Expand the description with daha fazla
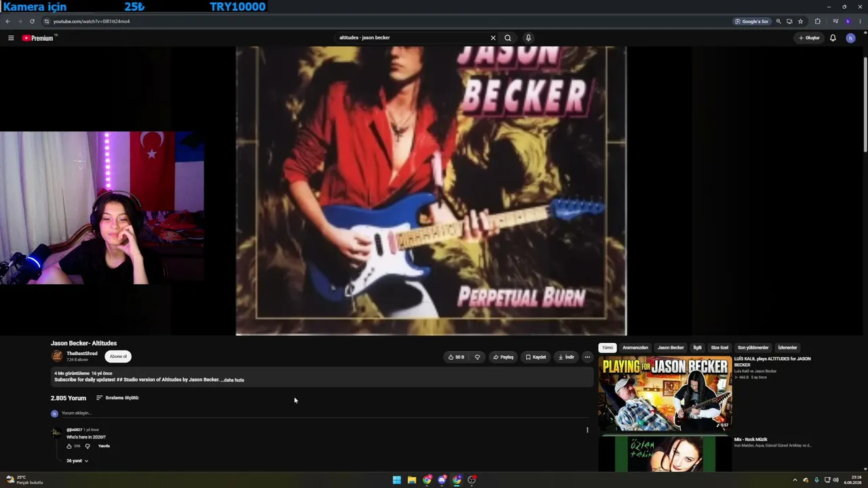 pyautogui.click(x=234, y=380)
